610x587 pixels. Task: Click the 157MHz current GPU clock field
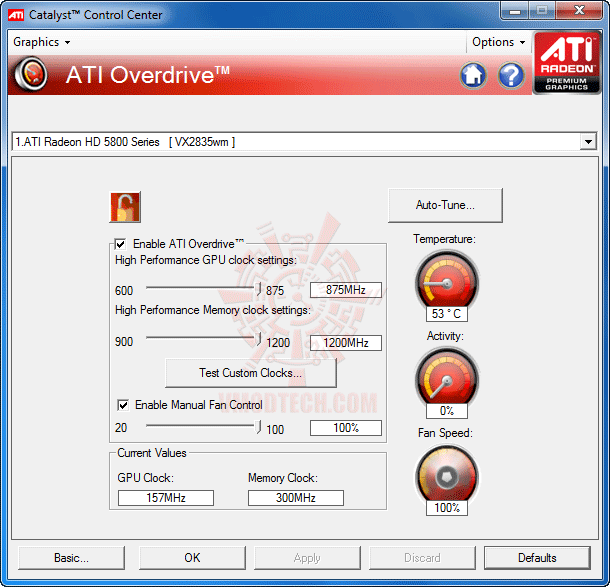click(x=166, y=498)
